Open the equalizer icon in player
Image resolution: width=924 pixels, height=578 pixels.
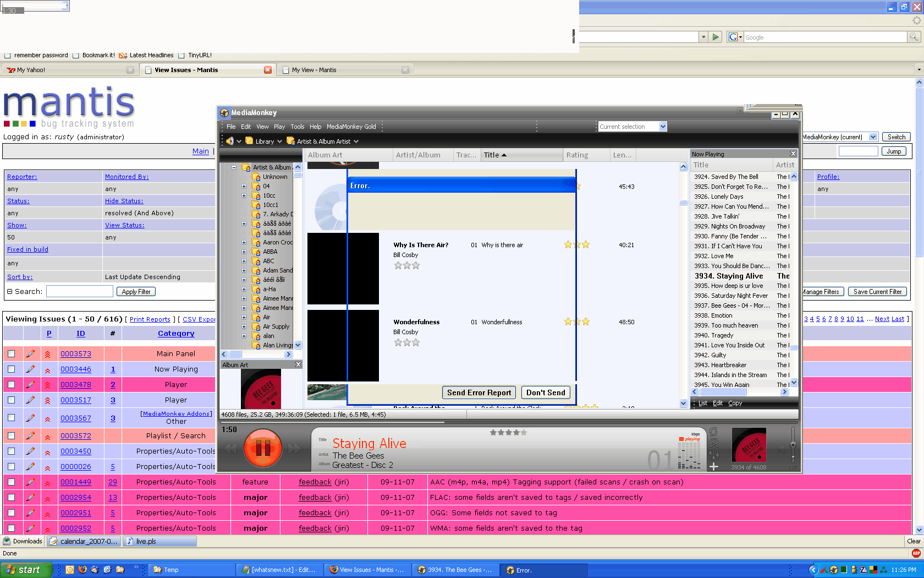point(714,455)
